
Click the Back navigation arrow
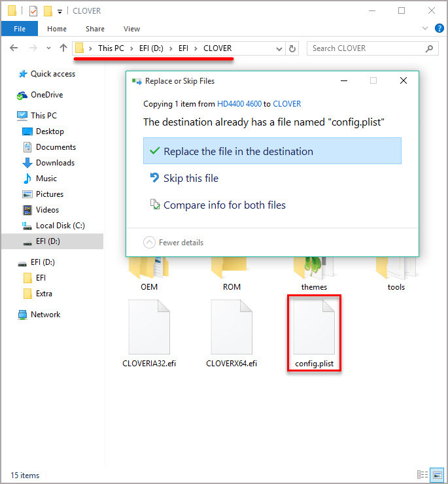pos(14,48)
